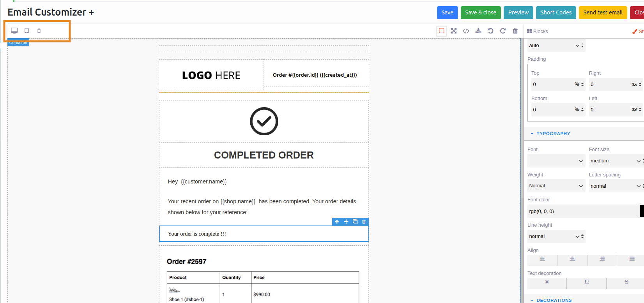Image resolution: width=644 pixels, height=303 pixels.
Task: View the template source code
Action: 466,31
